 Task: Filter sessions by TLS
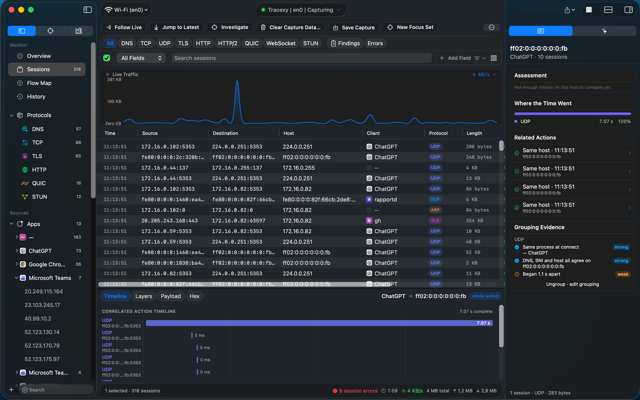pos(183,43)
